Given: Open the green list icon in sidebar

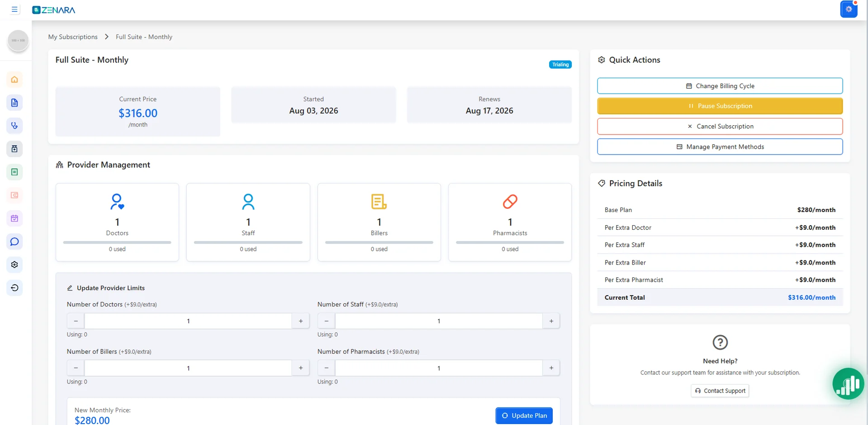Looking at the screenshot, I should coord(14,172).
